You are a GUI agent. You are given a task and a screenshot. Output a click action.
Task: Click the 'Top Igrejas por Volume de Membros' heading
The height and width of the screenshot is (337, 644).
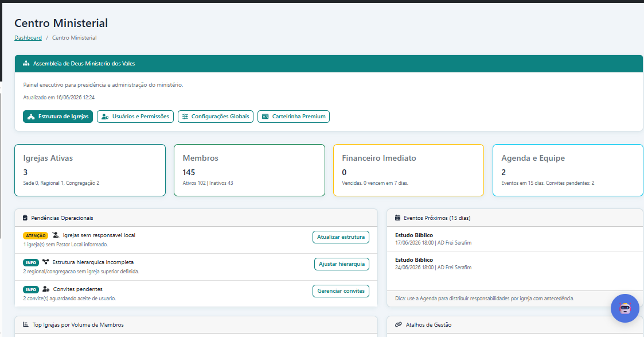pos(78,325)
